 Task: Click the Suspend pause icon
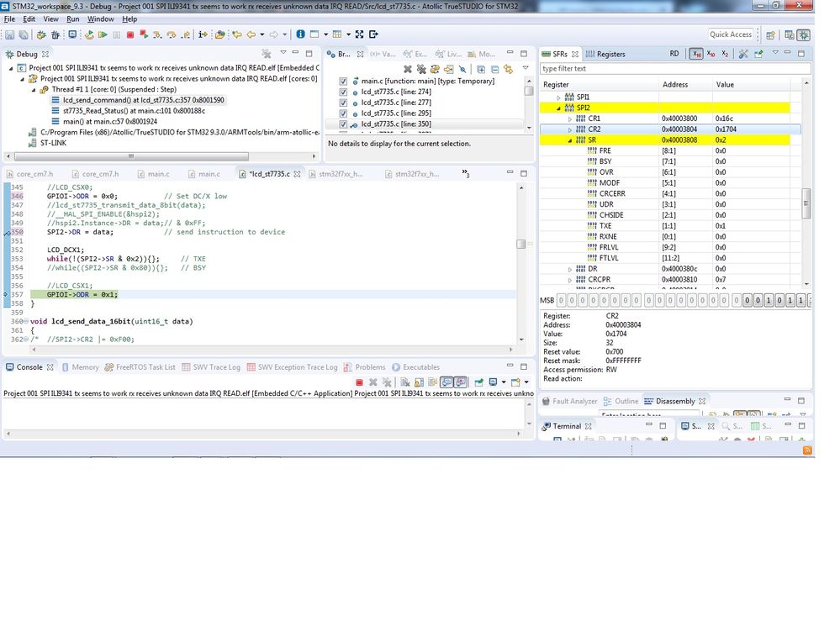click(x=116, y=34)
